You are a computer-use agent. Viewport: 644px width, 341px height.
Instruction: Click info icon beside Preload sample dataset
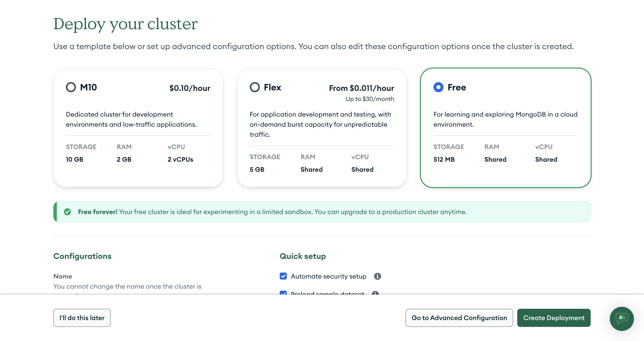coord(375,293)
